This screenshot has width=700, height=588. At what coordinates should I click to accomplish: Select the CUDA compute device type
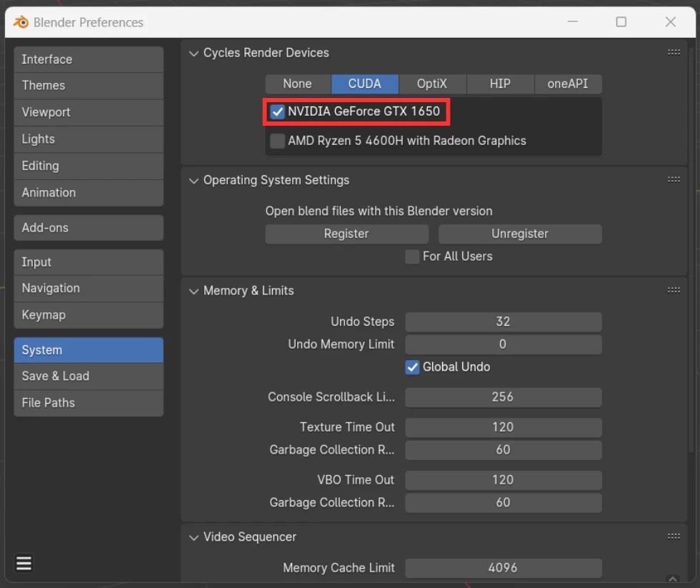[x=365, y=84]
